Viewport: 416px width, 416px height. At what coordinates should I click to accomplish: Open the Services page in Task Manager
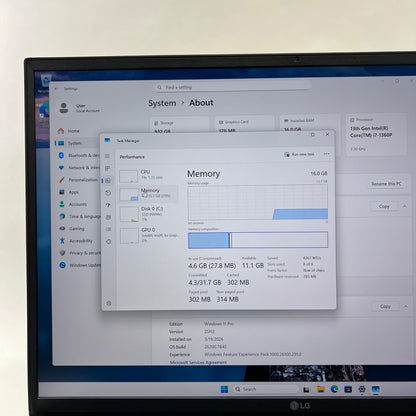click(x=109, y=241)
